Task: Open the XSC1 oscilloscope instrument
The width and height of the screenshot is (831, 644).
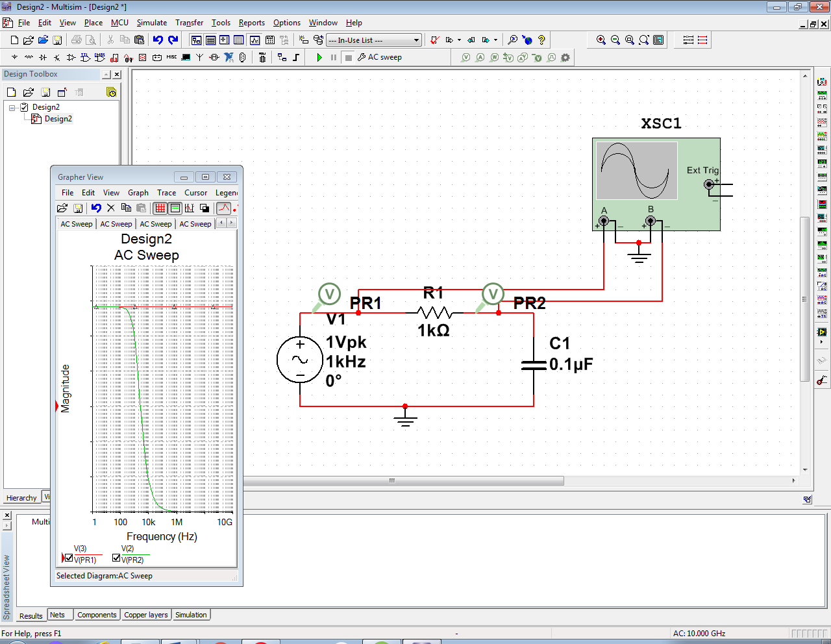Action: point(656,184)
